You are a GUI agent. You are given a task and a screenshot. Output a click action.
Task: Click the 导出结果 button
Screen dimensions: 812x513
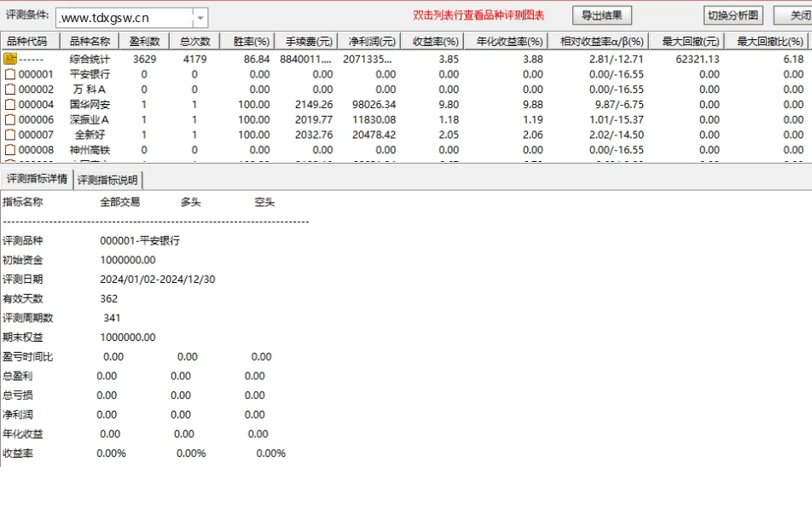602,15
